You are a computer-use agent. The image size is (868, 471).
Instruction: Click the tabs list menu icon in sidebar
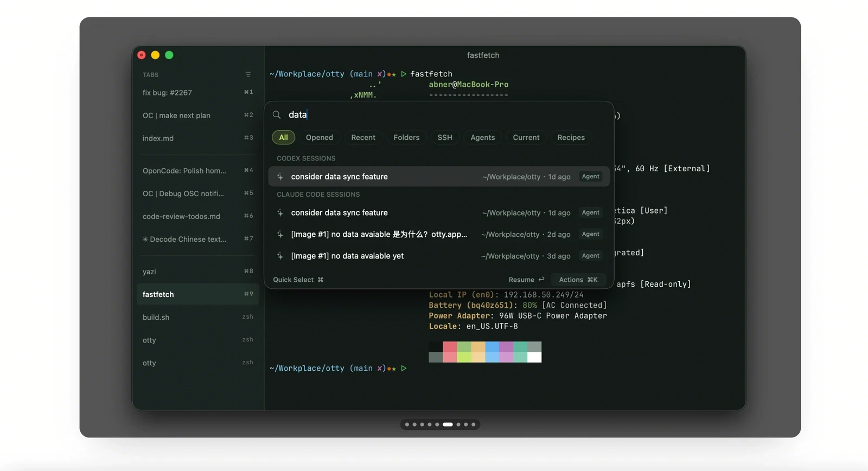(x=248, y=75)
